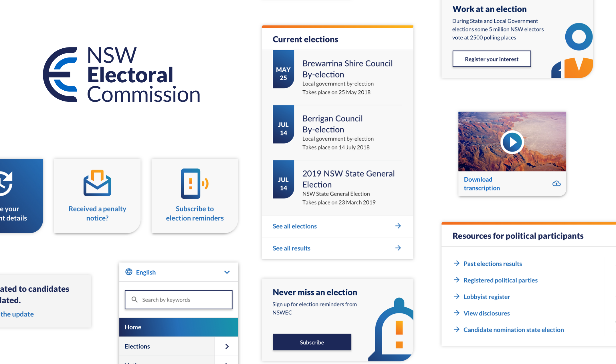Open View disclosures link
This screenshot has width=616, height=364.
[x=486, y=313]
